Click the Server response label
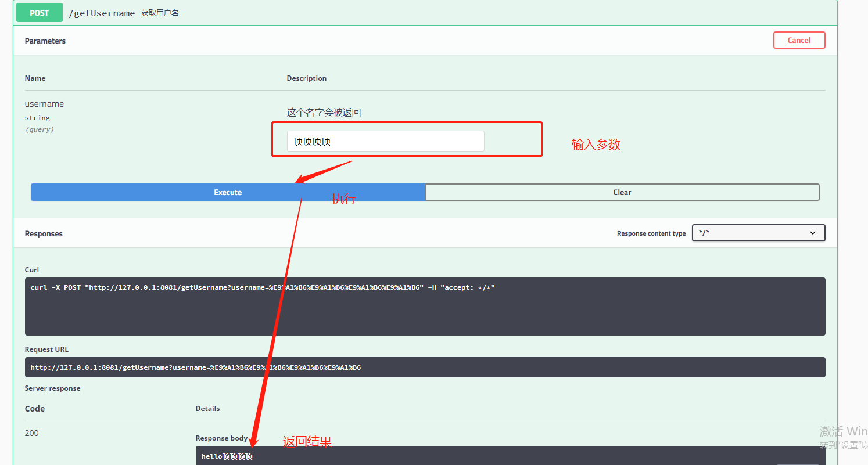The image size is (868, 465). click(x=52, y=388)
